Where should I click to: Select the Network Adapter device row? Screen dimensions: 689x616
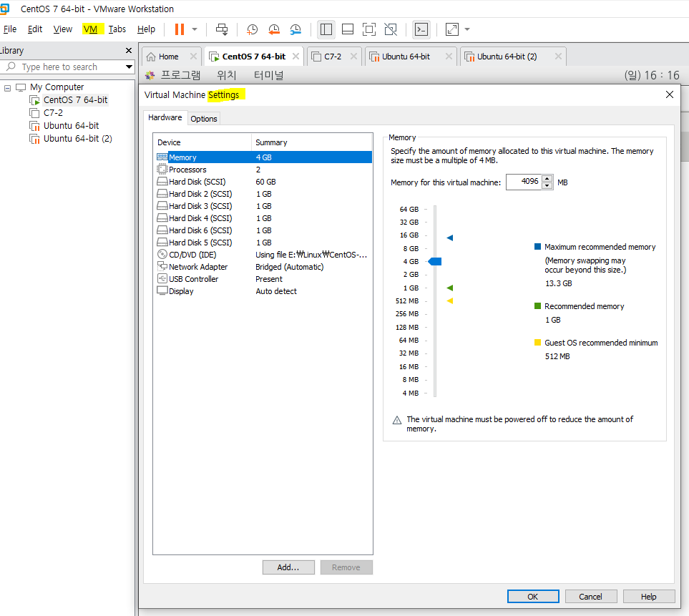point(264,267)
